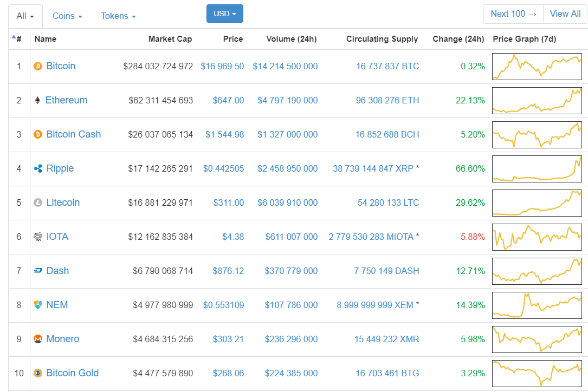Viewport: 588px width, 392px height.
Task: Open the Bitcoin Cash link
Action: (x=74, y=134)
